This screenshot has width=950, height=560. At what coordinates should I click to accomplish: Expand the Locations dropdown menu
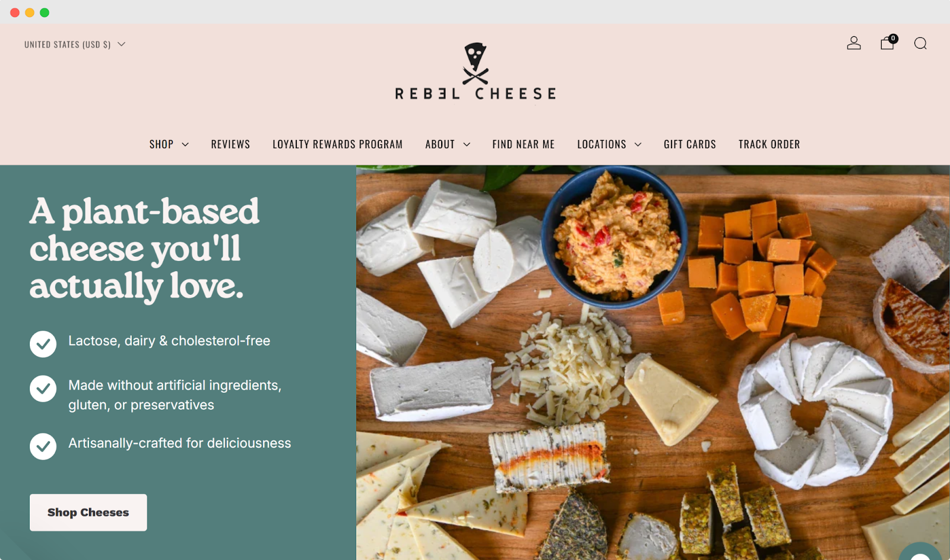click(609, 144)
